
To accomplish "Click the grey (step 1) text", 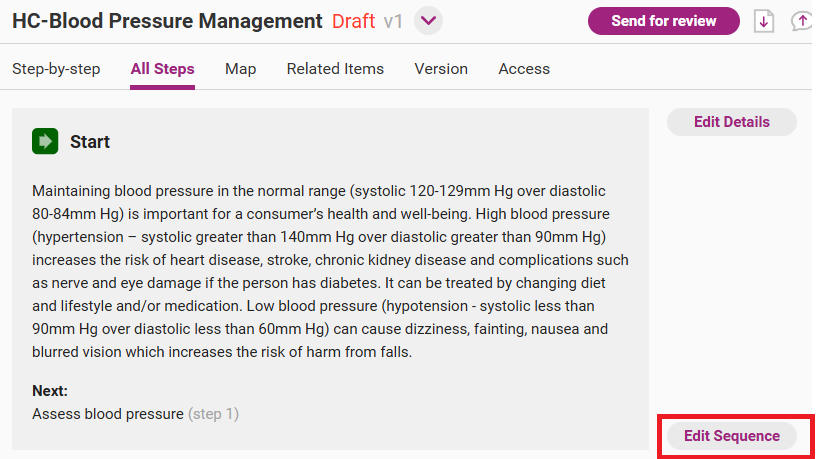I will click(214, 413).
